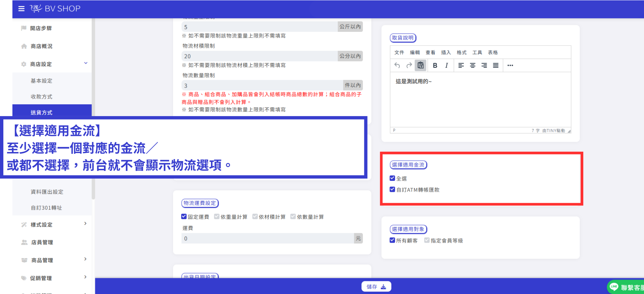Undo the last editor change
The height and width of the screenshot is (294, 644).
397,65
